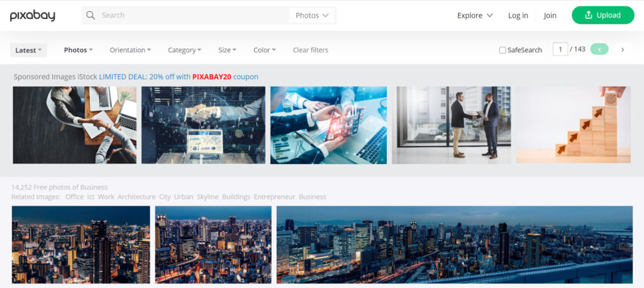This screenshot has width=644, height=288.
Task: Click the Urban related tag
Action: 184,197
